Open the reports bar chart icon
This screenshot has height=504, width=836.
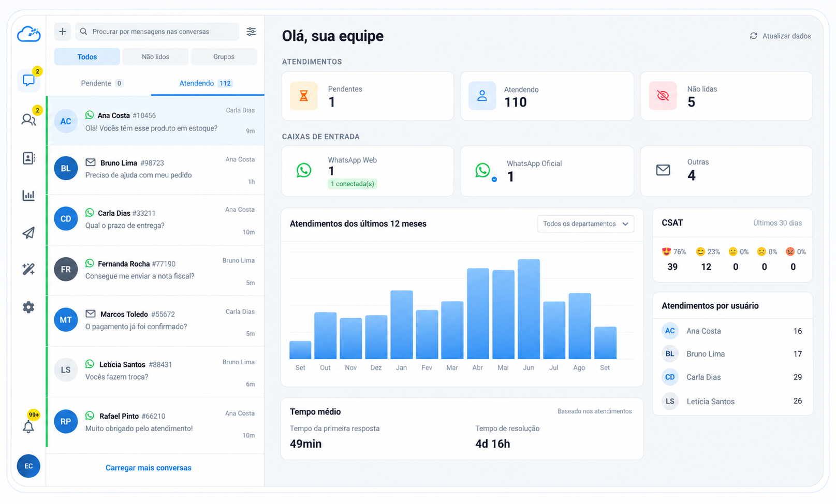(28, 195)
